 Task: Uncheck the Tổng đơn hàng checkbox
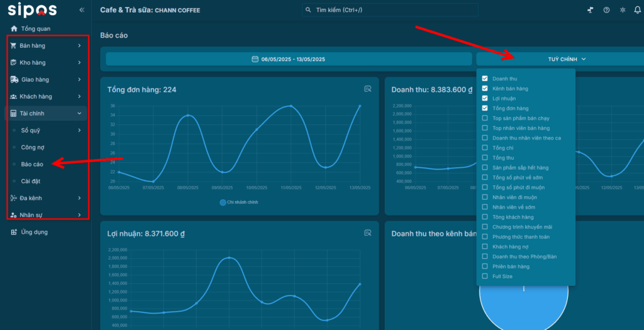coord(485,108)
